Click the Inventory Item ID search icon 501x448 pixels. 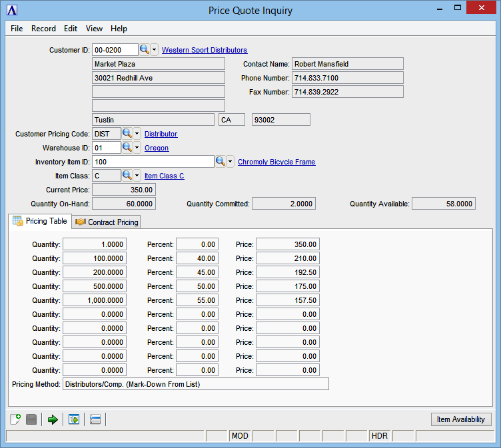click(220, 162)
